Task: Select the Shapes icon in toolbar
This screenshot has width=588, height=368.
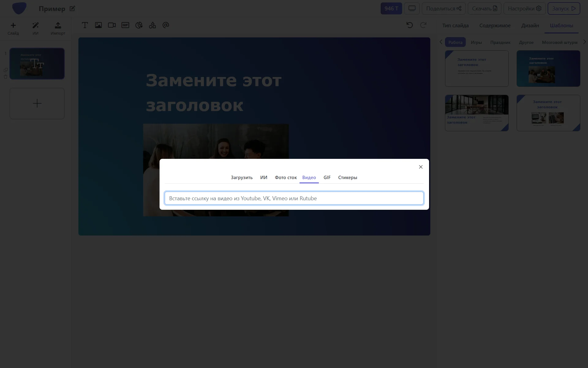Action: 152,25
